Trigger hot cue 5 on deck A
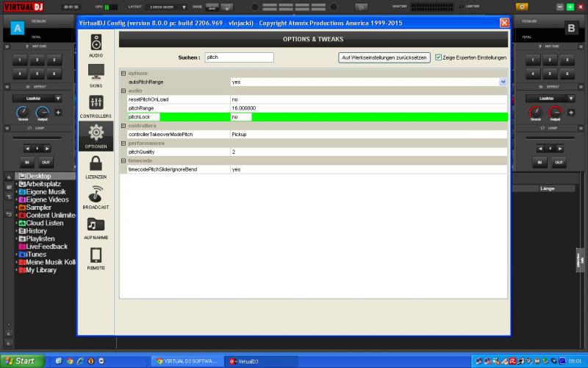The image size is (588, 368). [x=37, y=74]
